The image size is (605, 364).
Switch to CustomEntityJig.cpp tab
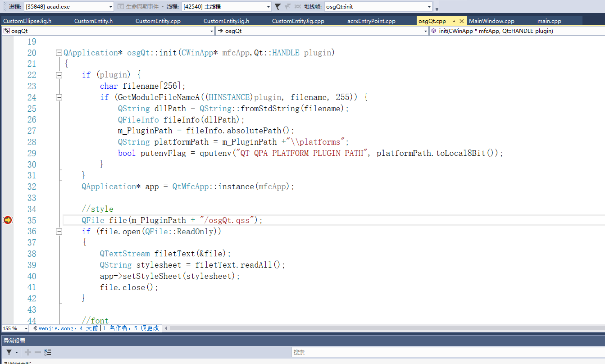(x=298, y=21)
